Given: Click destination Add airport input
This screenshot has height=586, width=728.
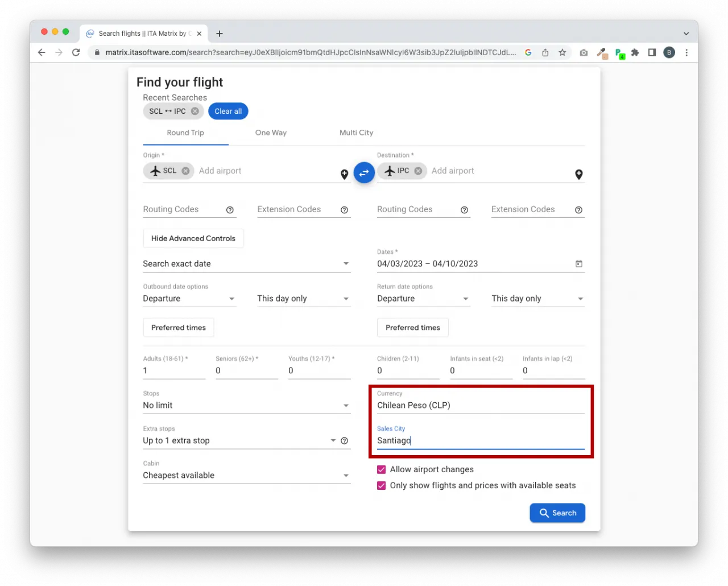Looking at the screenshot, I should click(499, 171).
